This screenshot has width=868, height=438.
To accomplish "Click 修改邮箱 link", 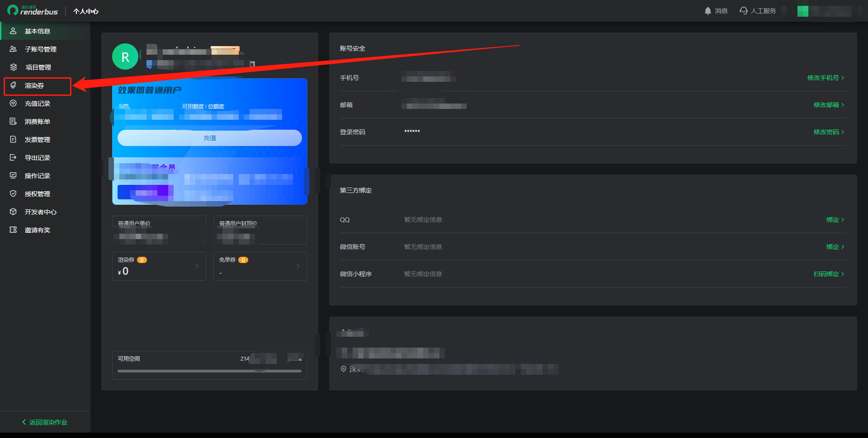I will 826,105.
